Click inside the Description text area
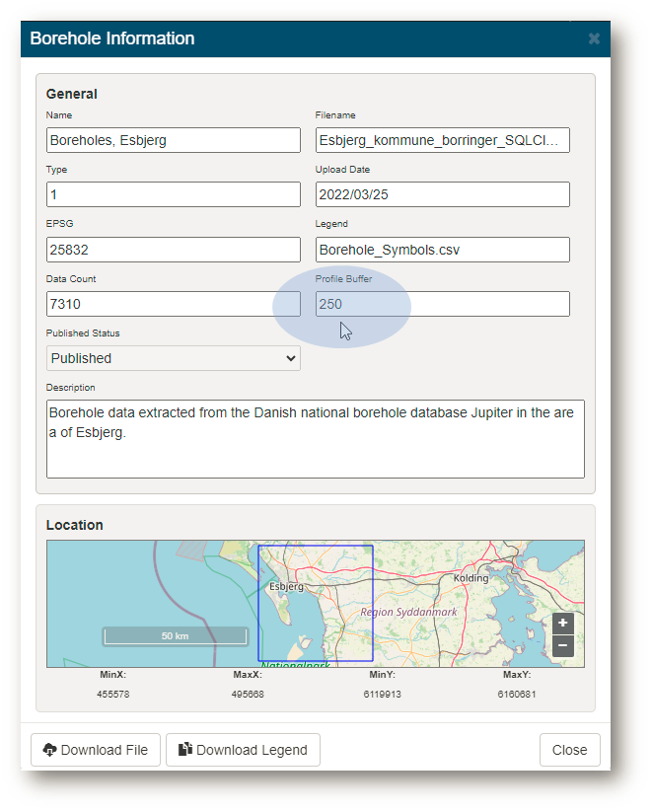652x812 pixels. coord(316,439)
